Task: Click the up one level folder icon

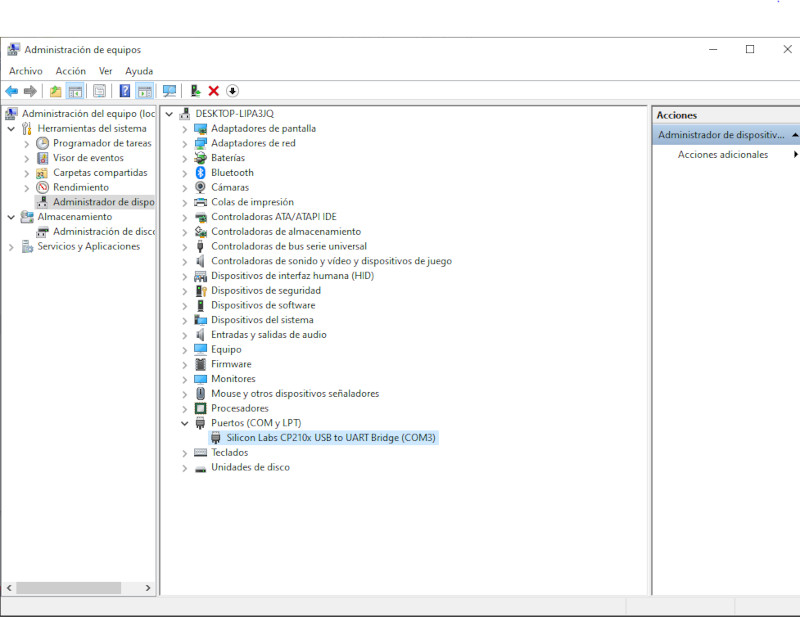Action: coord(55,91)
